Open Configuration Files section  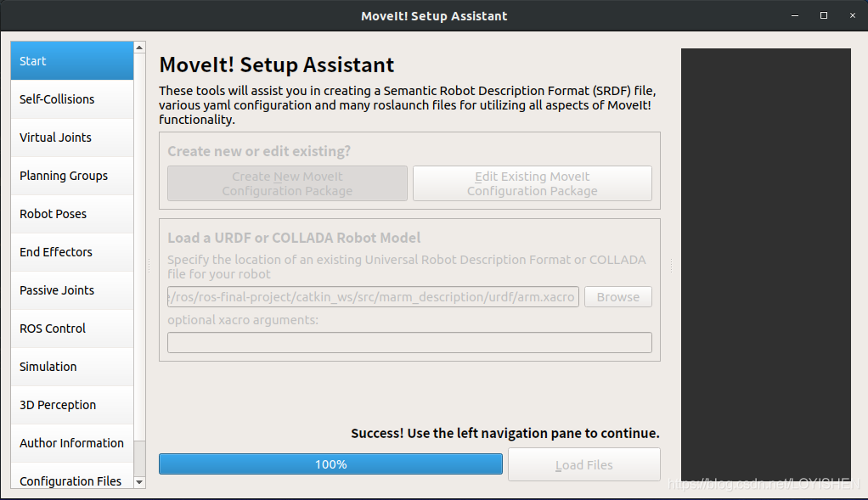[x=72, y=480]
